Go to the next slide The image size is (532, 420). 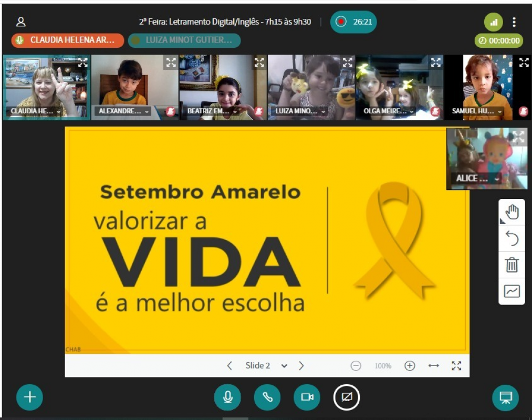click(x=301, y=366)
